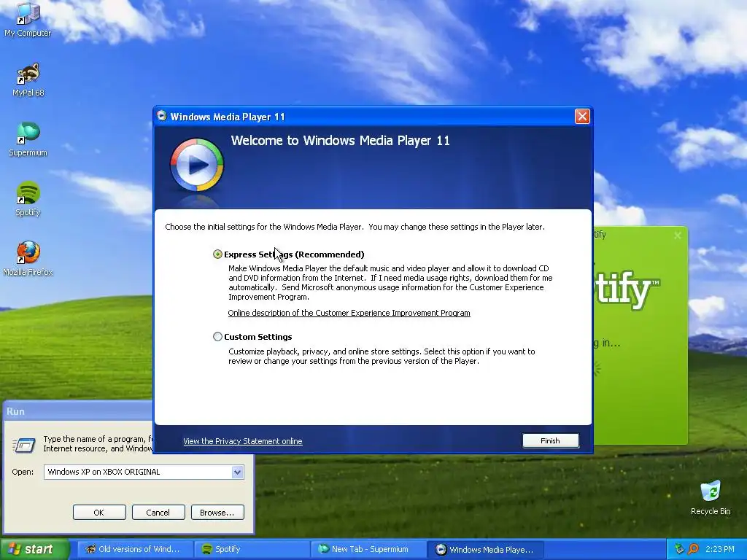Select the Mozilla Firefox desktop icon
Viewport: 747px width, 560px height.
(28, 259)
